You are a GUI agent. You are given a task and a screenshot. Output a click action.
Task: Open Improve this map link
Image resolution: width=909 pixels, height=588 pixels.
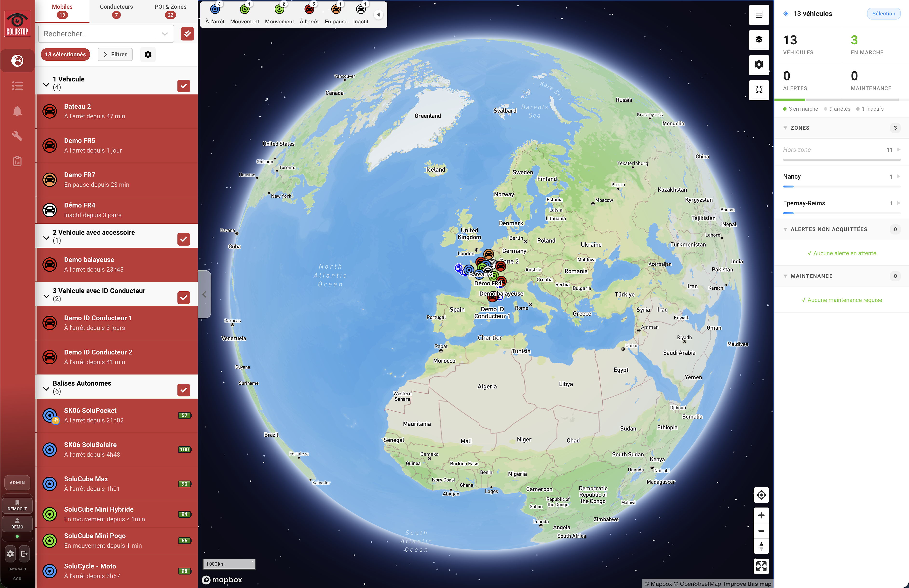click(x=747, y=584)
